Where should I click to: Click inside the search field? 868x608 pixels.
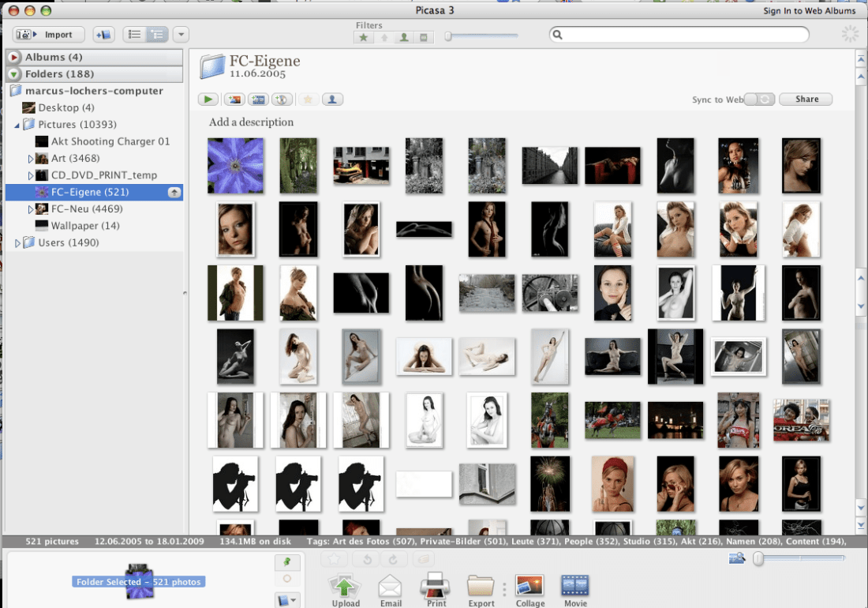point(679,35)
